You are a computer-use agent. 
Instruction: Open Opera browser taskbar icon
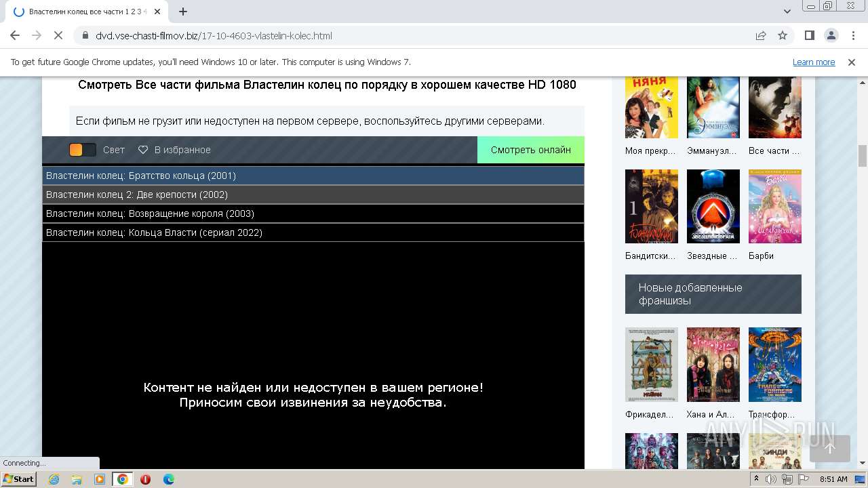(146, 479)
